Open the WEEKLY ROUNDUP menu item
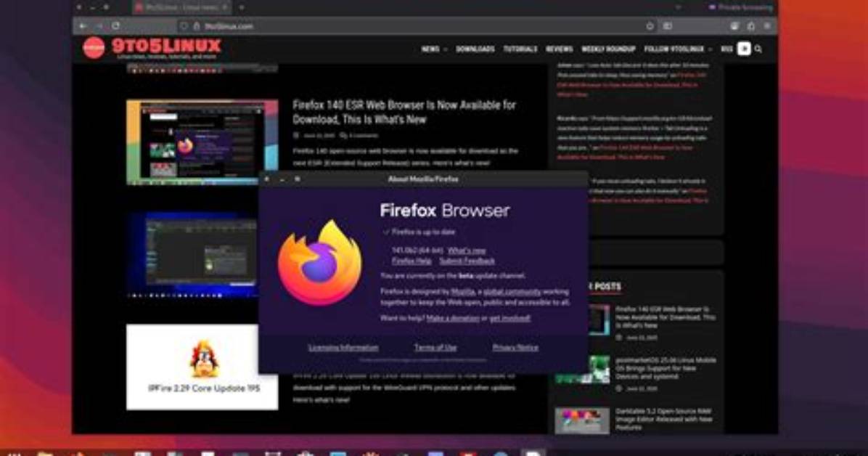 tap(608, 49)
